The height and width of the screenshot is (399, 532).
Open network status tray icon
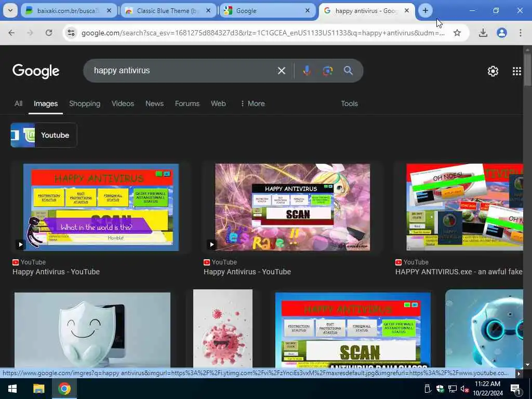tap(453, 389)
